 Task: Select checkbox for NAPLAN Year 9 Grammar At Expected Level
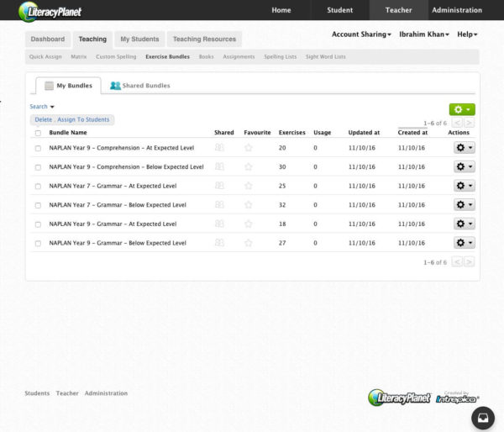38,224
